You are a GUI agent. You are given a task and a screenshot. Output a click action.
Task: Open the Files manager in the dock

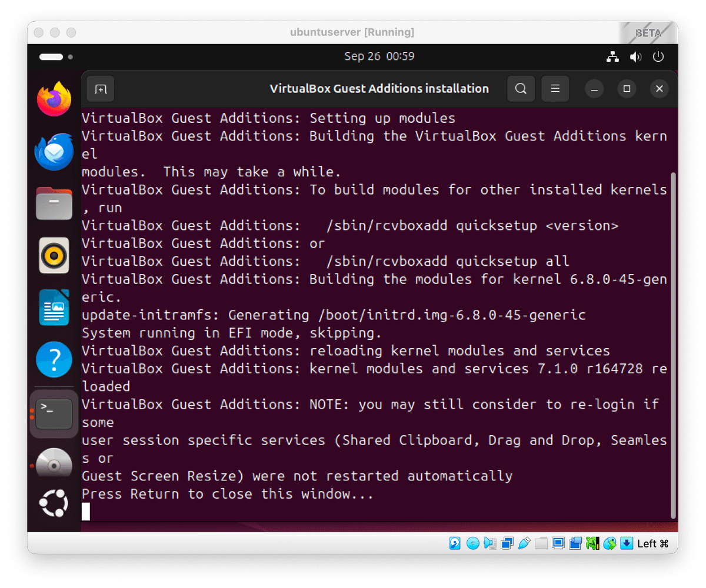tap(54, 203)
